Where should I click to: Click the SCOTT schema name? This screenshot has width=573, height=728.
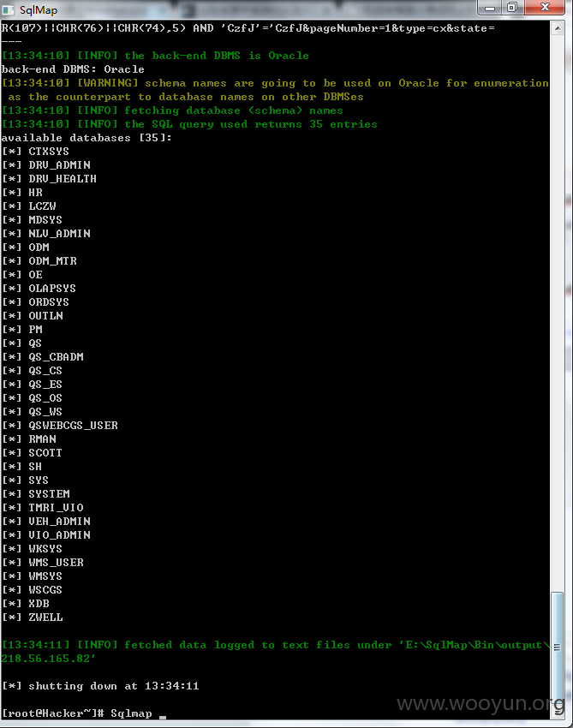point(45,453)
